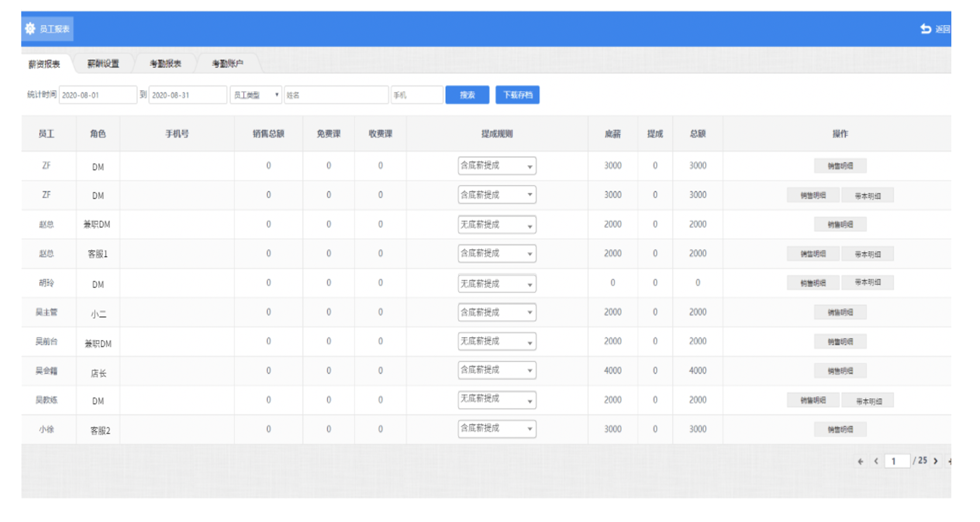
Task: Open the 薪酬设置 tab
Action: (103, 63)
